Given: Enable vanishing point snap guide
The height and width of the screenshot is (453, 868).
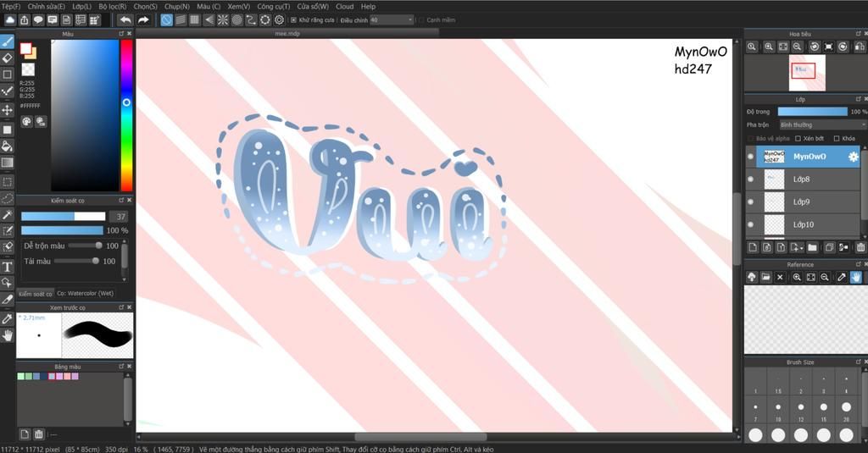Looking at the screenshot, I should pos(209,20).
